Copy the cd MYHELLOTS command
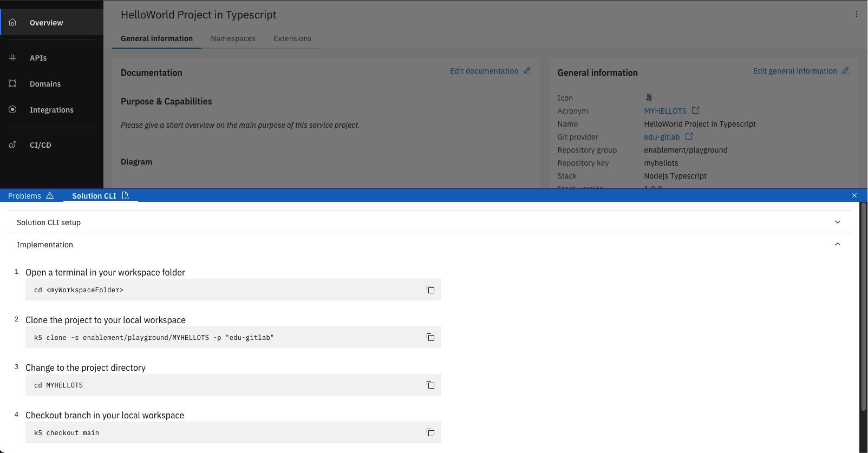Viewport: 868px width, 453px height. 430,385
